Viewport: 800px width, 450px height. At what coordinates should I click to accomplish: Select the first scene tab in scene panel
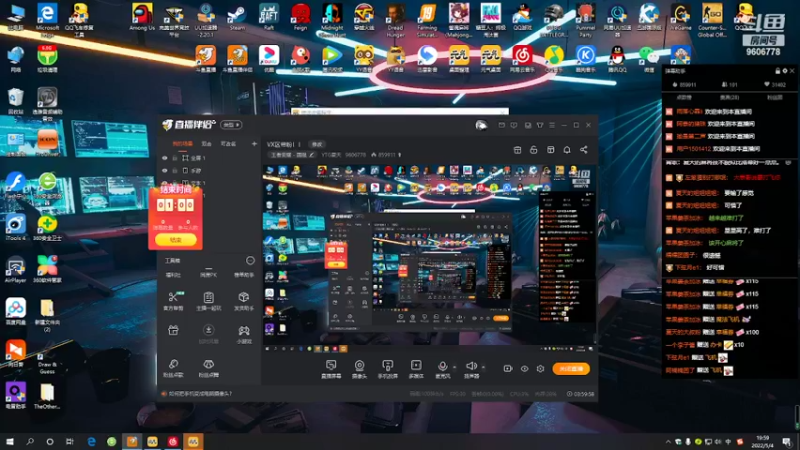pyautogui.click(x=183, y=144)
